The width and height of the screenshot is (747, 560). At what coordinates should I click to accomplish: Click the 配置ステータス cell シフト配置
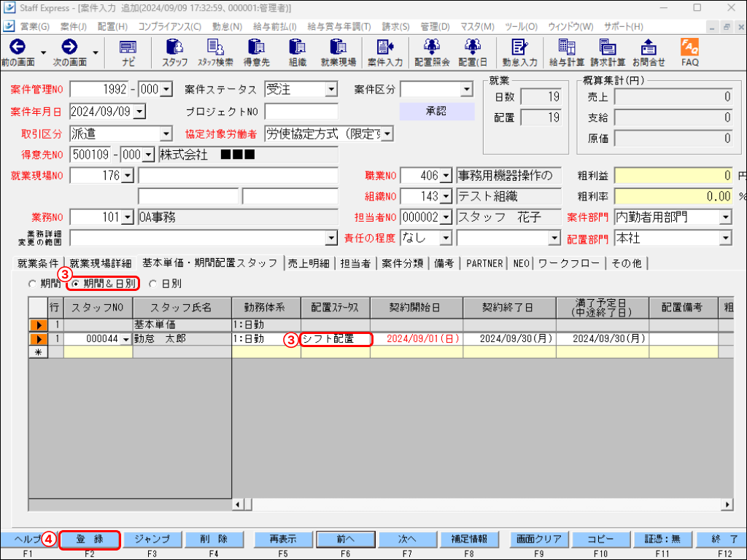336,339
